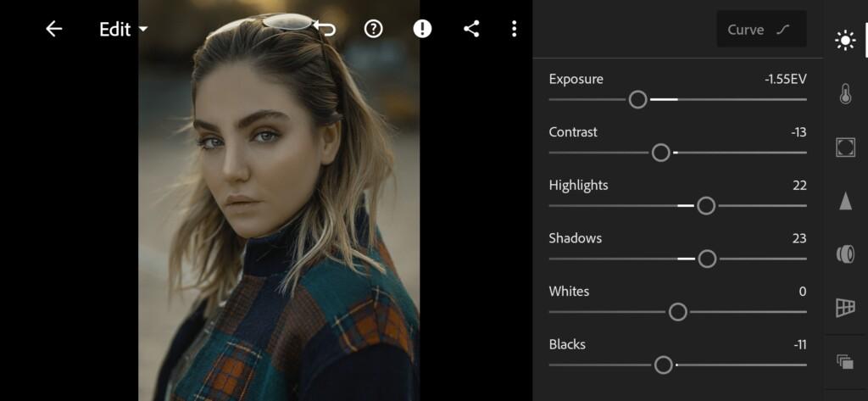Screen dimensions: 868x401
Task: Go back with the left arrow
Action: (53, 29)
